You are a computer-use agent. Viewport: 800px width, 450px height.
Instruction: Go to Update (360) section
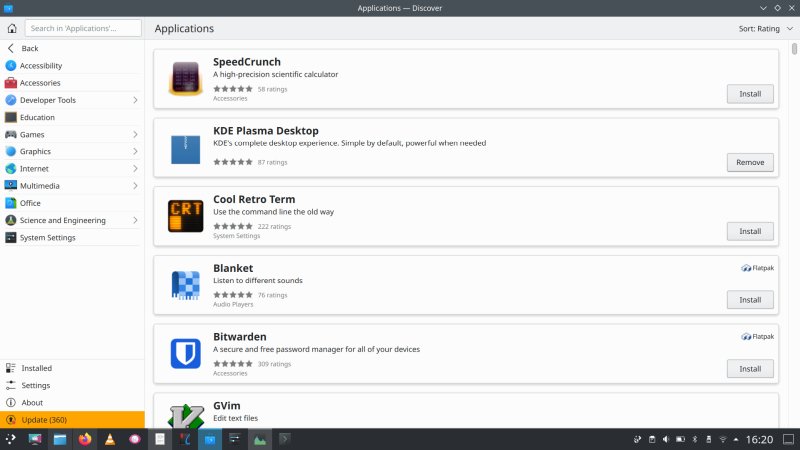pyautogui.click(x=44, y=419)
